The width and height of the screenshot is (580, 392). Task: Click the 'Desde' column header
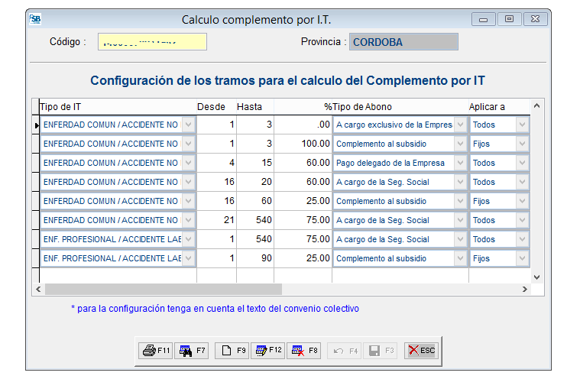[216, 107]
